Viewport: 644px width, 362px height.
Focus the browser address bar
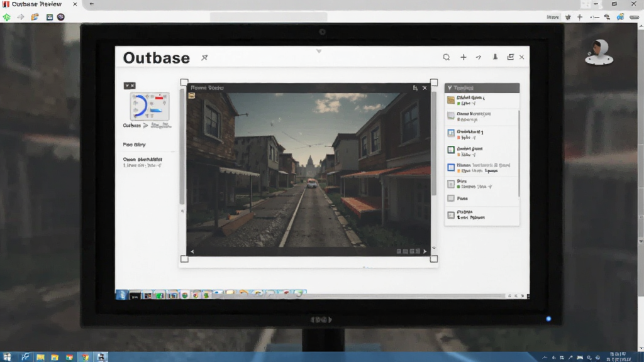point(269,17)
